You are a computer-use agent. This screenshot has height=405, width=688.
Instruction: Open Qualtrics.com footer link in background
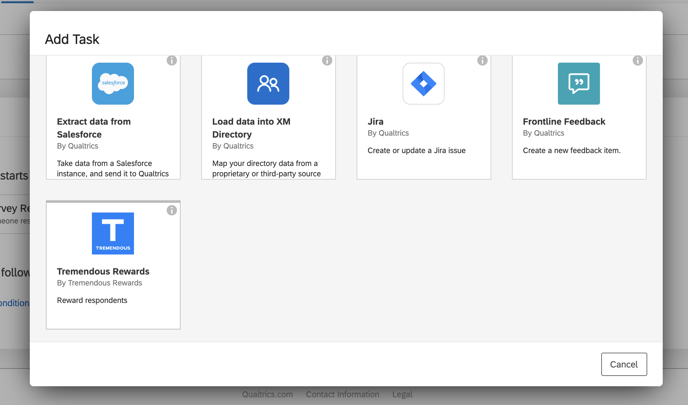(x=267, y=394)
